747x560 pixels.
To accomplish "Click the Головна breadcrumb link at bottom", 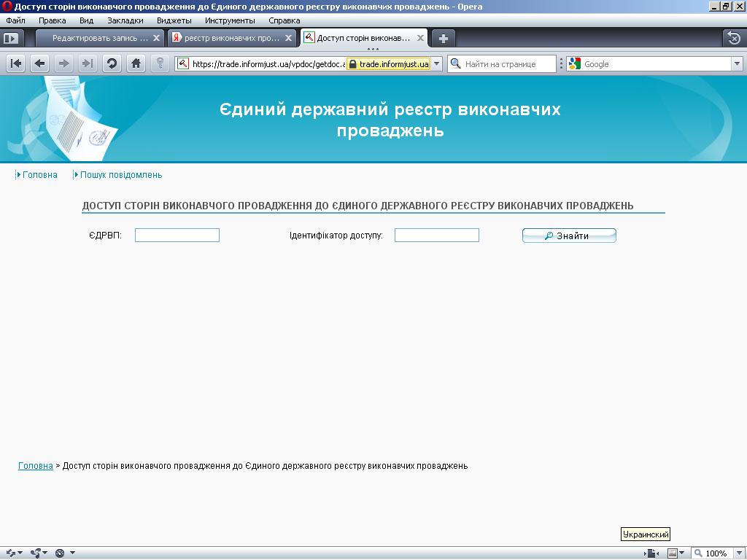I will (36, 466).
